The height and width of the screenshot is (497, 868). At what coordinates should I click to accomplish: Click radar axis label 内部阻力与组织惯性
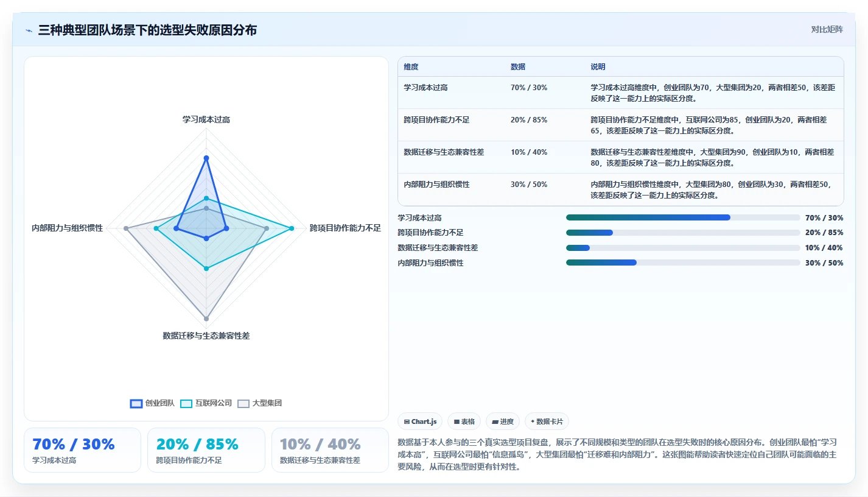[68, 228]
